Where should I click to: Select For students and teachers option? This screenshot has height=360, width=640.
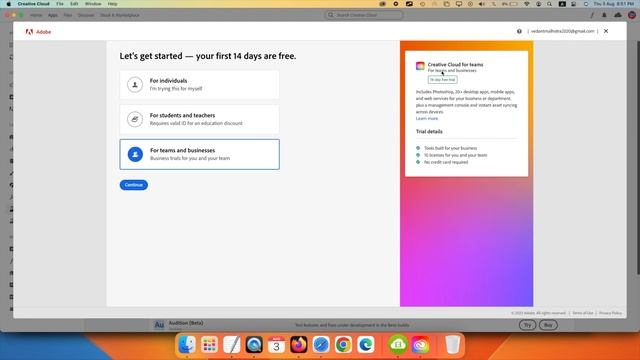200,119
